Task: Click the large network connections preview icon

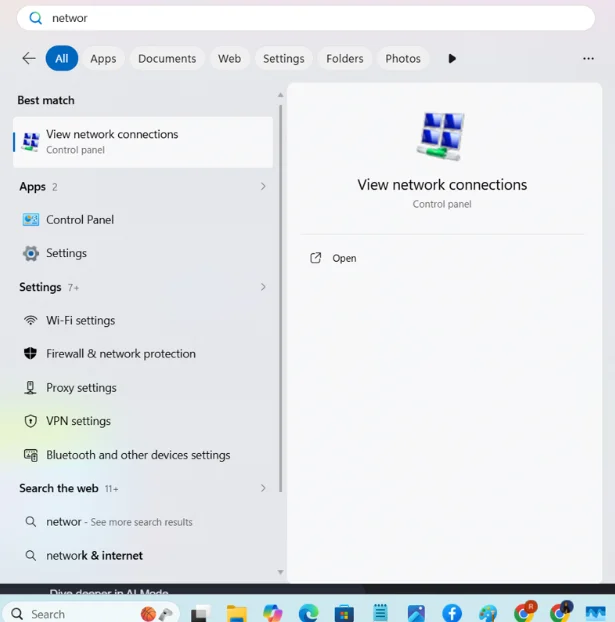Action: click(x=441, y=136)
